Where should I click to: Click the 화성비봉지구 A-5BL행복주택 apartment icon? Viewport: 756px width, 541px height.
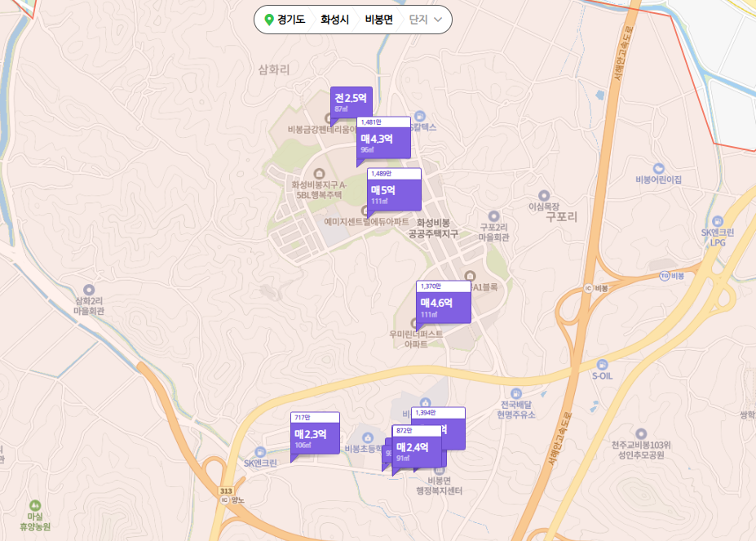(x=319, y=173)
